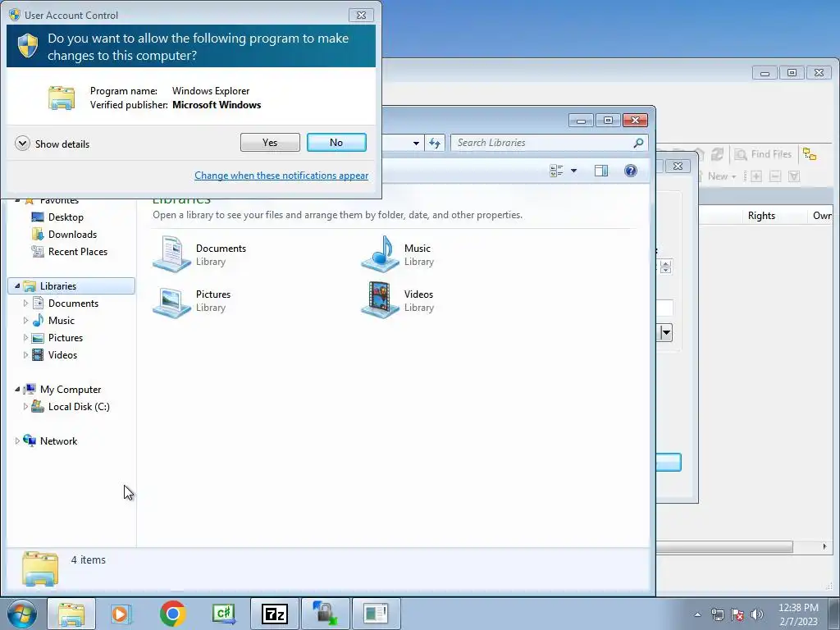This screenshot has width=840, height=630.
Task: Expand Local Disk (C:) tree node
Action: click(x=25, y=407)
